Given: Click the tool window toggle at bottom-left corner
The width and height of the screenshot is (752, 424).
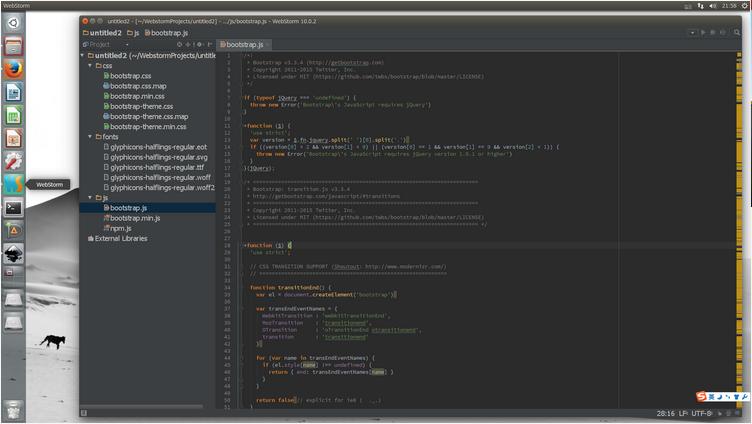Looking at the screenshot, I should point(84,412).
